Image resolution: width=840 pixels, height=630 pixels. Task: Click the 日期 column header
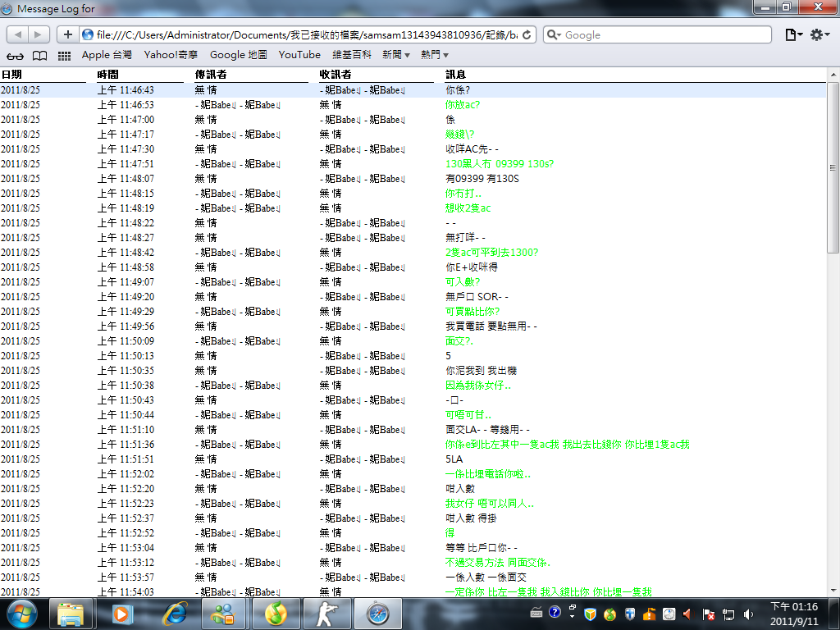[11, 75]
